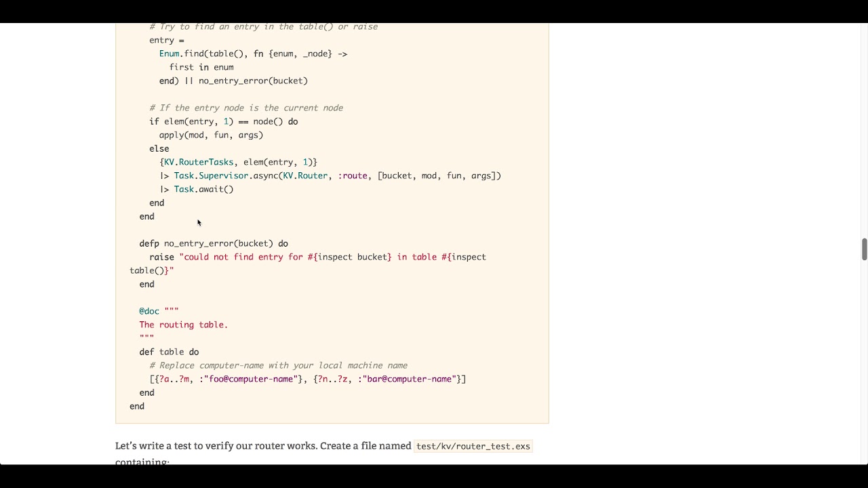Viewport: 868px width, 488px height.
Task: Click the '# Try to find an entry' comment
Action: pyautogui.click(x=264, y=26)
